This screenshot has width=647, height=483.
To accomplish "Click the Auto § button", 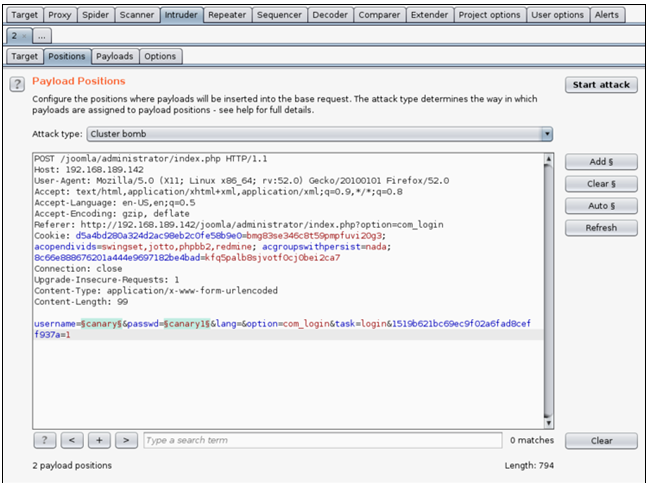I will coord(601,205).
